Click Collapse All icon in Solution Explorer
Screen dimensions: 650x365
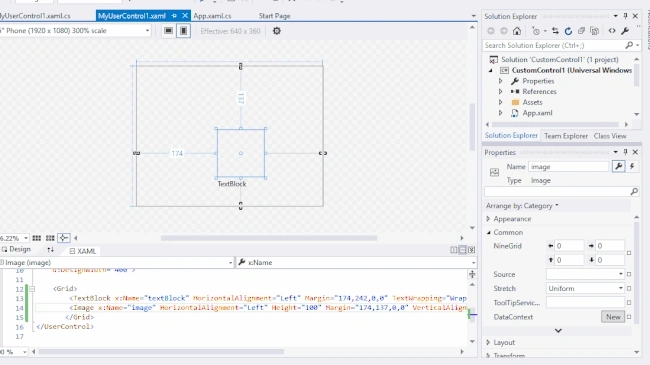[x=581, y=31]
